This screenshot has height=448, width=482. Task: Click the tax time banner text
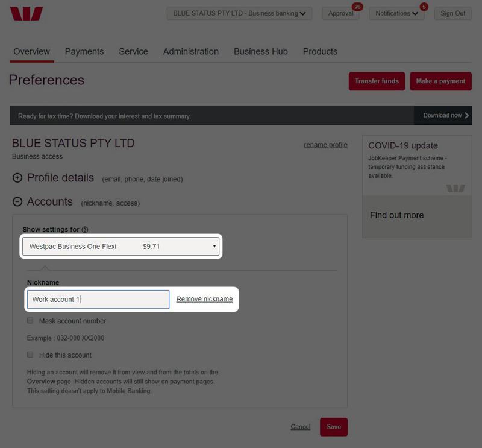(104, 116)
